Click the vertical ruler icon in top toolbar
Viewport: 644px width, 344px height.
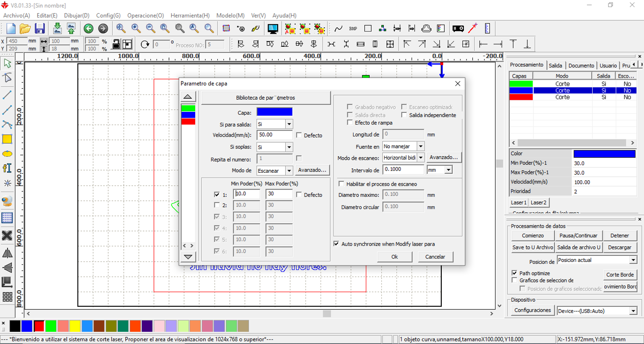pos(487,29)
